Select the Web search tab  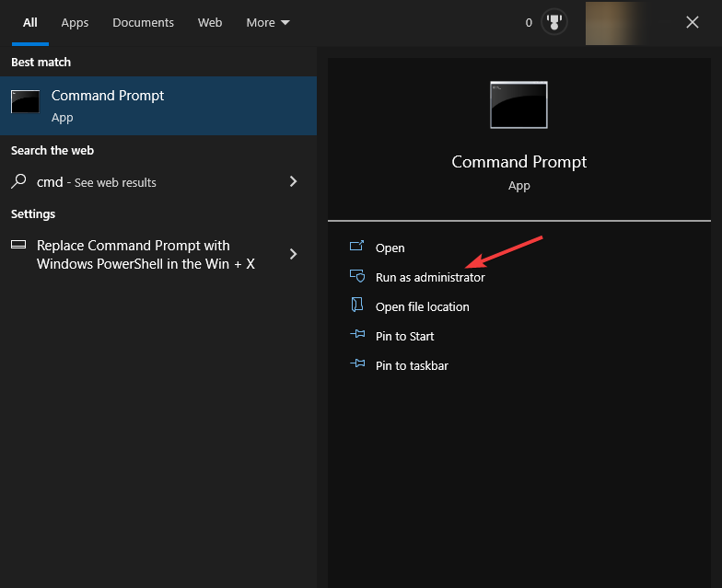210,22
